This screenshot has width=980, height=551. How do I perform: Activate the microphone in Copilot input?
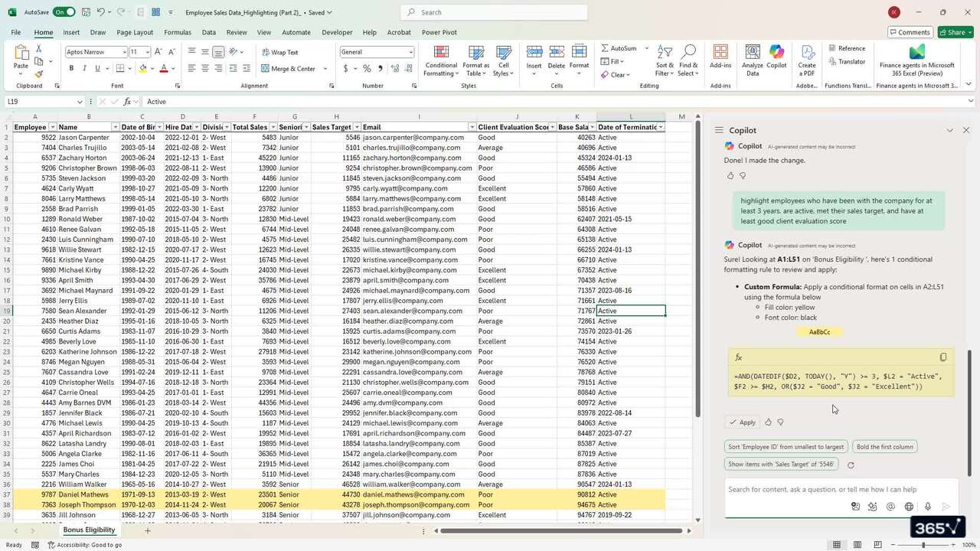tap(926, 506)
